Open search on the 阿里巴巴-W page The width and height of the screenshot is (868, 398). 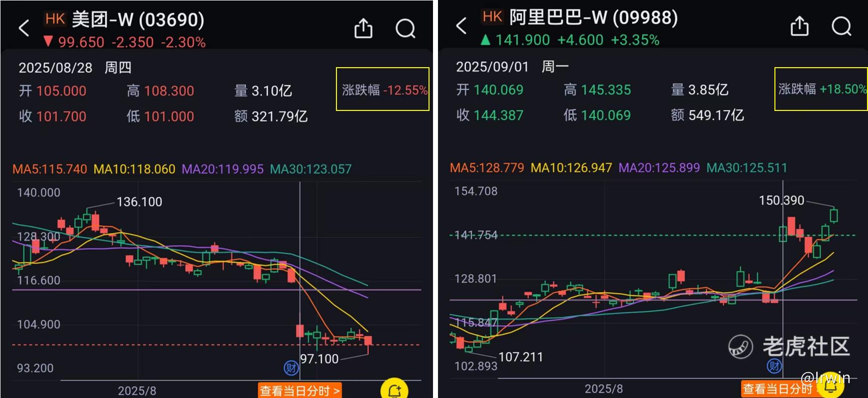842,26
